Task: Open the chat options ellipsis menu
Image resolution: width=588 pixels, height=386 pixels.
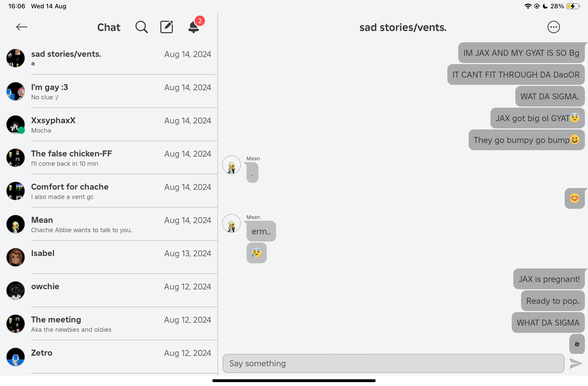Action: click(x=553, y=27)
